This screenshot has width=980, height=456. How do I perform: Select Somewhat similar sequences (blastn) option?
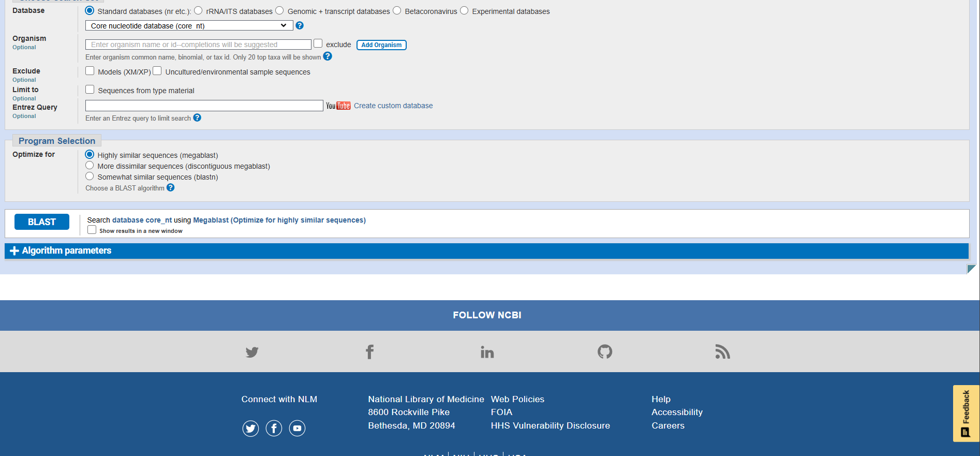pos(90,176)
